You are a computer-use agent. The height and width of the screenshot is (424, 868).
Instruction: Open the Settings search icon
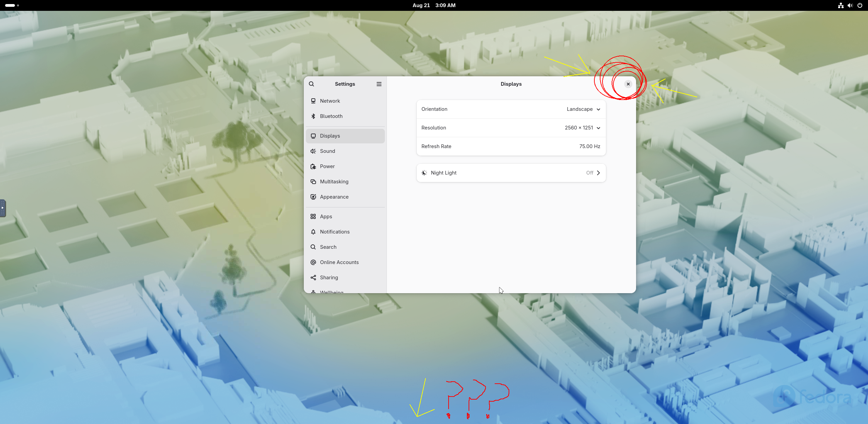coord(311,84)
